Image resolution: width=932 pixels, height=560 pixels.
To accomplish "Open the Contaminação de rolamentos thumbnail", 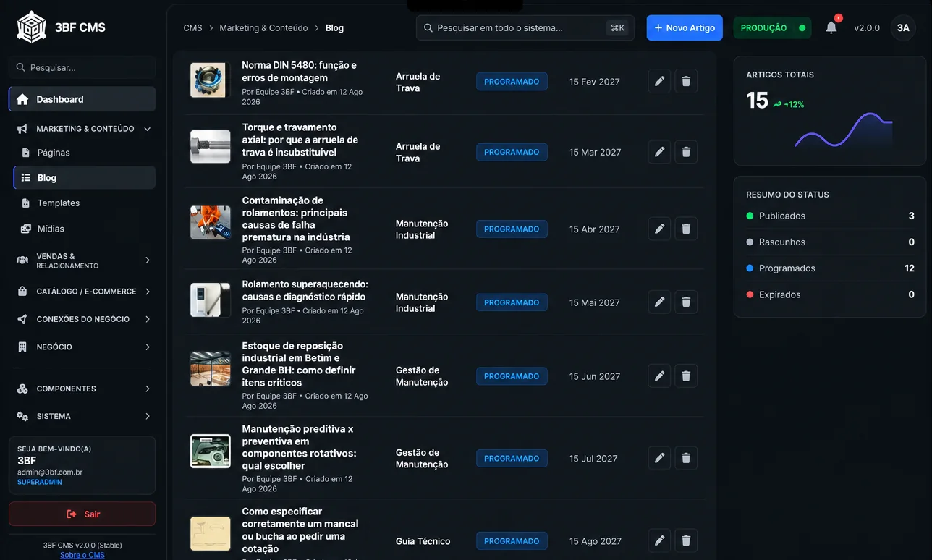I will [211, 223].
